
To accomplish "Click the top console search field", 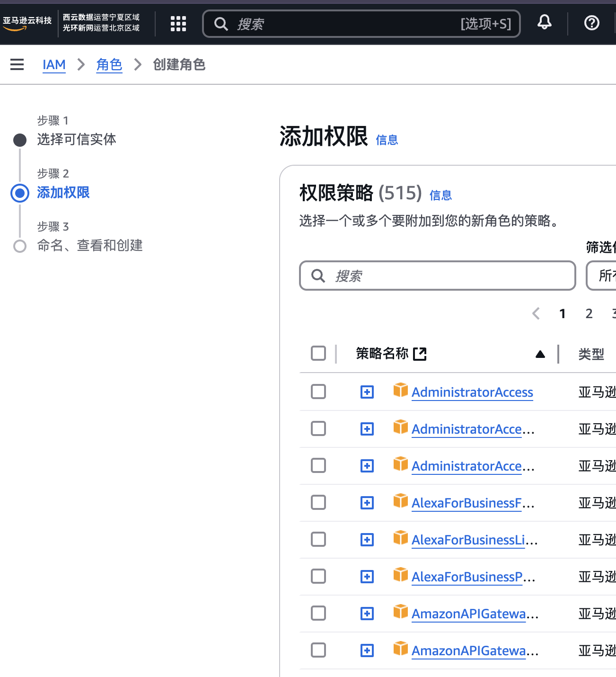I will (361, 24).
